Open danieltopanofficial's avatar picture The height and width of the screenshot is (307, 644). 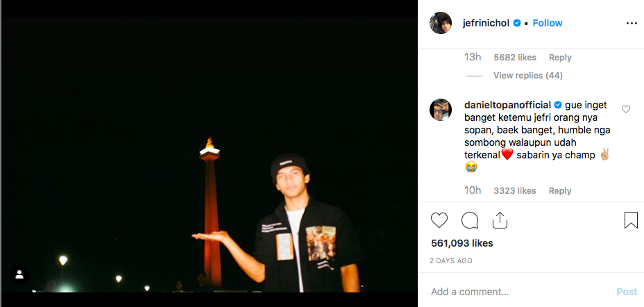[x=441, y=110]
